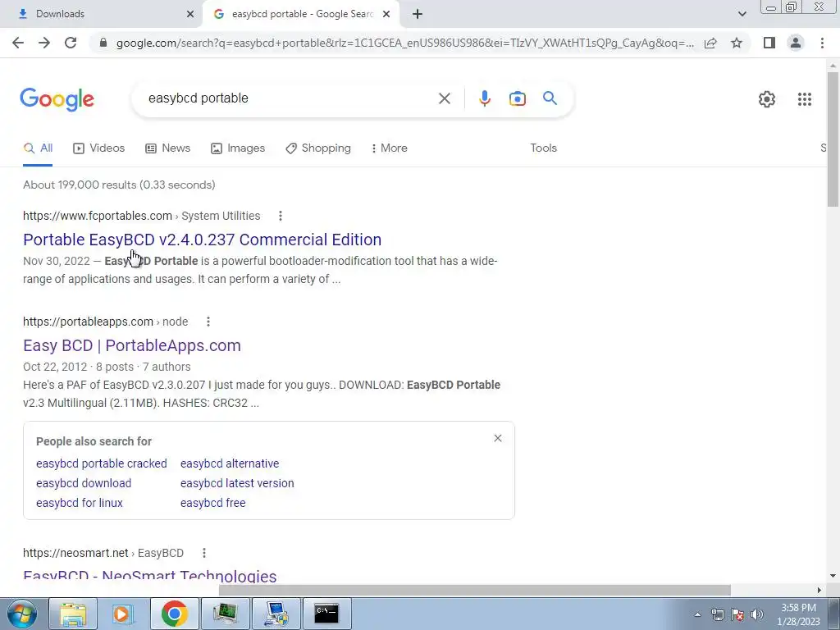840x630 pixels.
Task: Click into the easybcd portable search field
Action: [290, 98]
